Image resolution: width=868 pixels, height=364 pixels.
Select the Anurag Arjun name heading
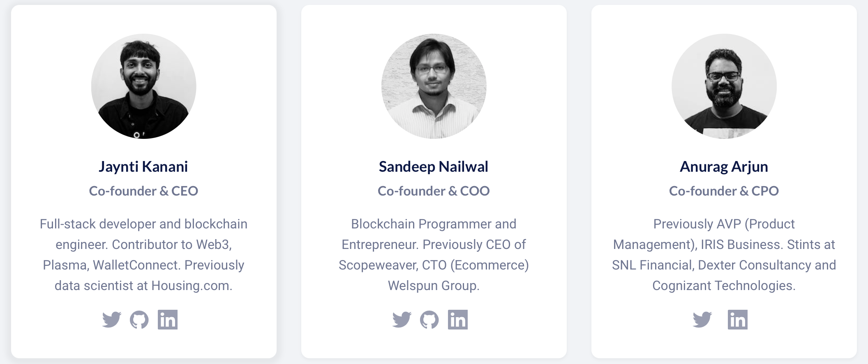tap(724, 167)
